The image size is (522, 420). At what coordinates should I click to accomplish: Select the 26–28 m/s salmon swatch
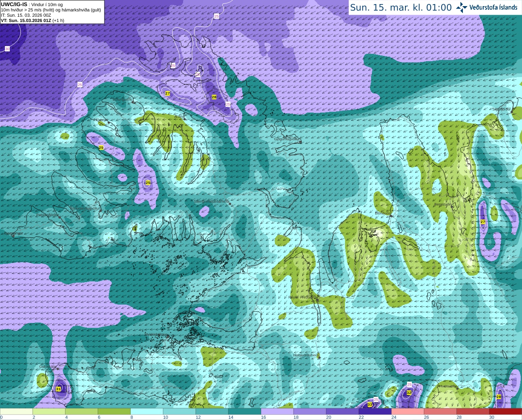point(440,411)
